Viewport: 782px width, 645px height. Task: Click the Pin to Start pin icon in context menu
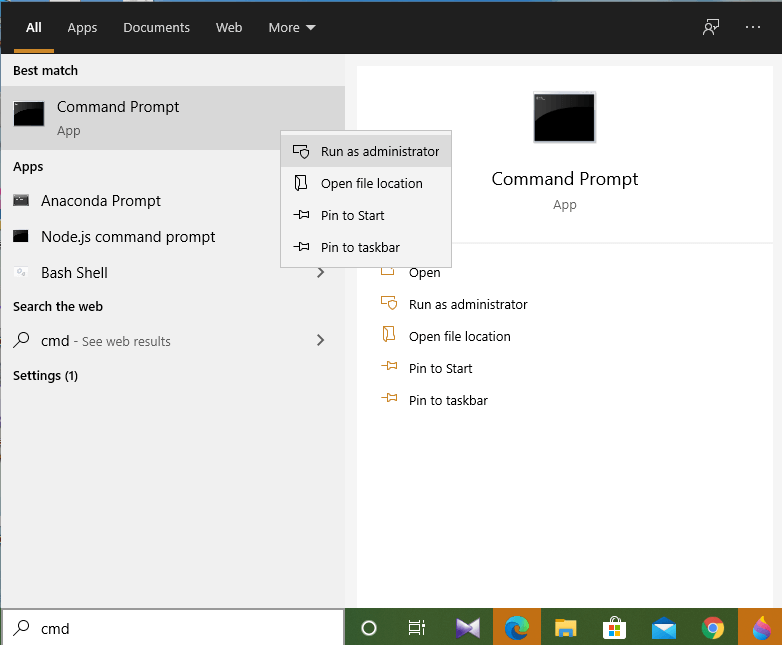(301, 215)
